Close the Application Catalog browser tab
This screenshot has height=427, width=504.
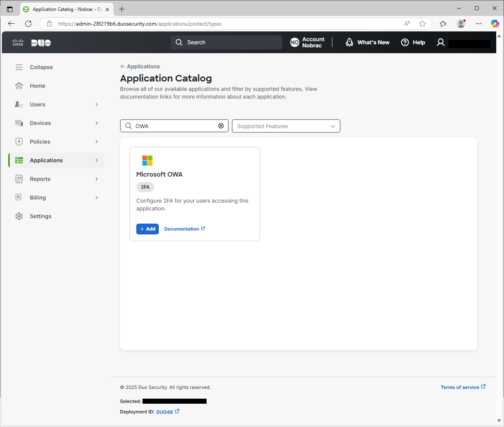pyautogui.click(x=108, y=9)
